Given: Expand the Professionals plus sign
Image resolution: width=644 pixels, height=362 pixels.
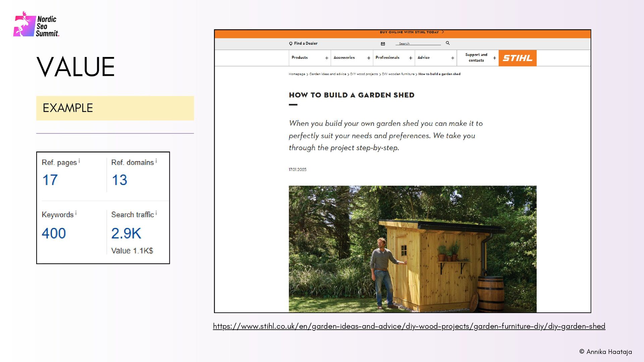Looking at the screenshot, I should point(410,58).
